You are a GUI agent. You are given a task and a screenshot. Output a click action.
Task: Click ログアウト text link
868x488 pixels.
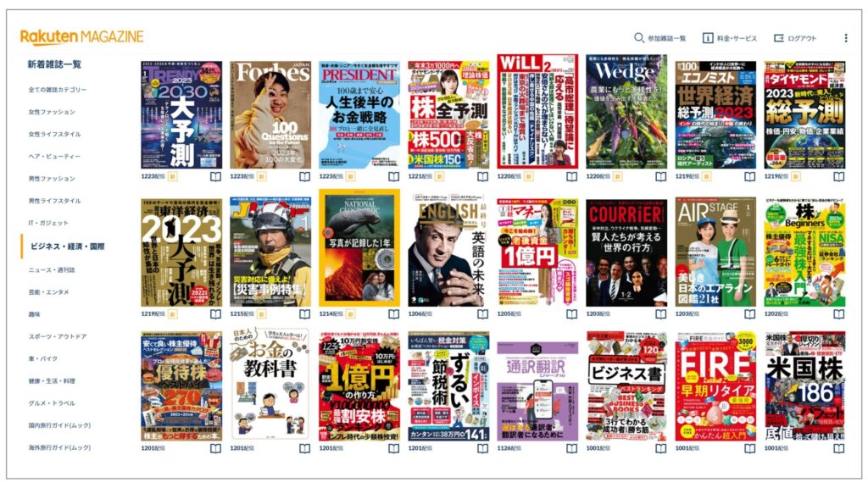pyautogui.click(x=802, y=38)
